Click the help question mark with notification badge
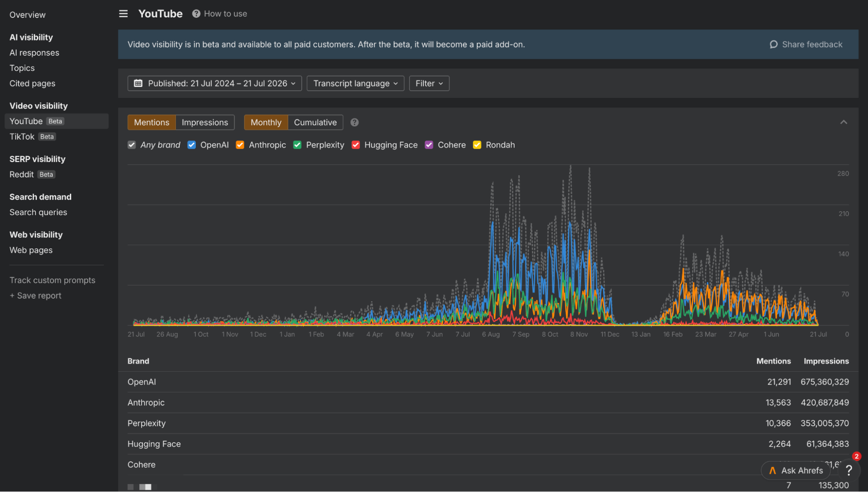The width and height of the screenshot is (868, 492). point(849,470)
